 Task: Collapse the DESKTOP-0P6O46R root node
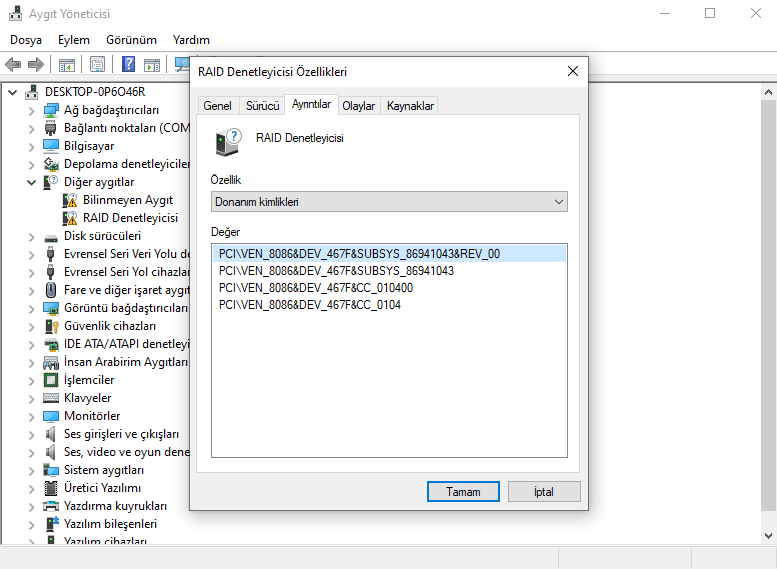13,92
